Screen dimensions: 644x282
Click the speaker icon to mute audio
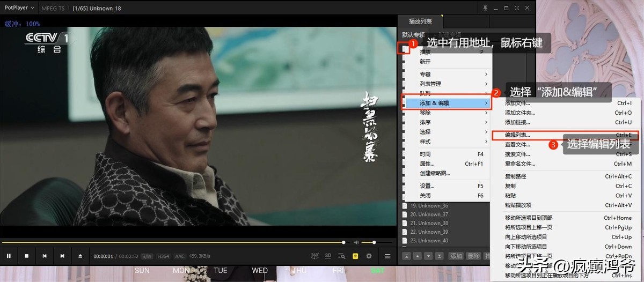pos(356,242)
